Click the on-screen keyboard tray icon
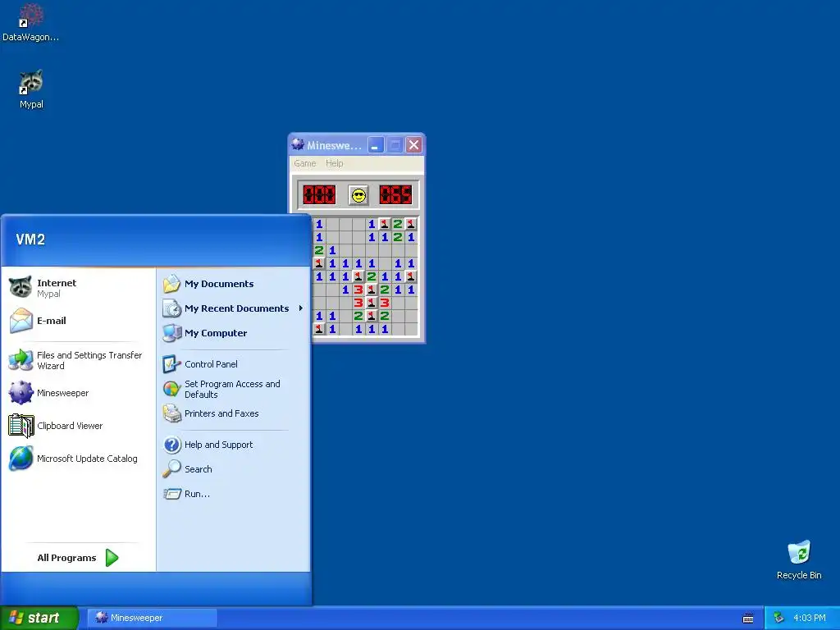The width and height of the screenshot is (840, 630). pyautogui.click(x=748, y=619)
